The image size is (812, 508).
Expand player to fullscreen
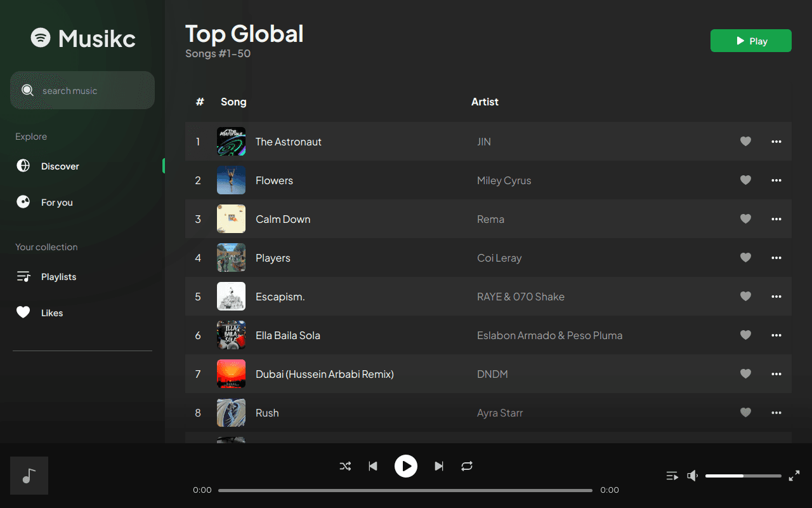click(794, 476)
